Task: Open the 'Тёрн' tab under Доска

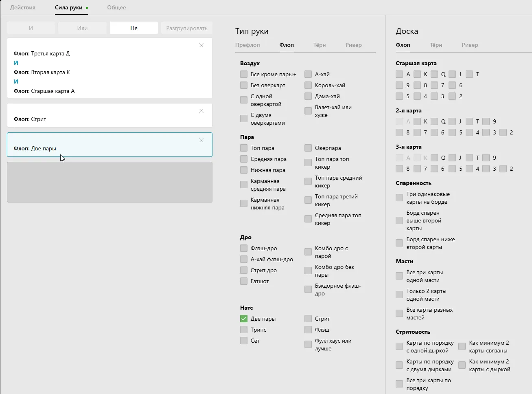Action: [436, 45]
